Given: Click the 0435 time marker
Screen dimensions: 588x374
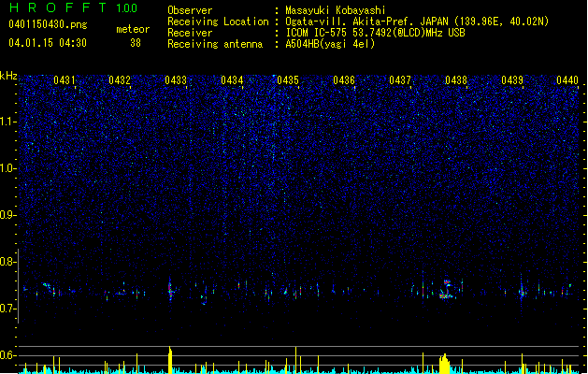Looking at the screenshot, I should tap(288, 80).
